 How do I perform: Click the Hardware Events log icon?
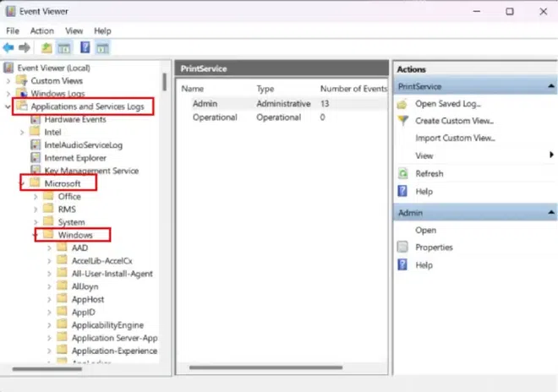point(36,119)
